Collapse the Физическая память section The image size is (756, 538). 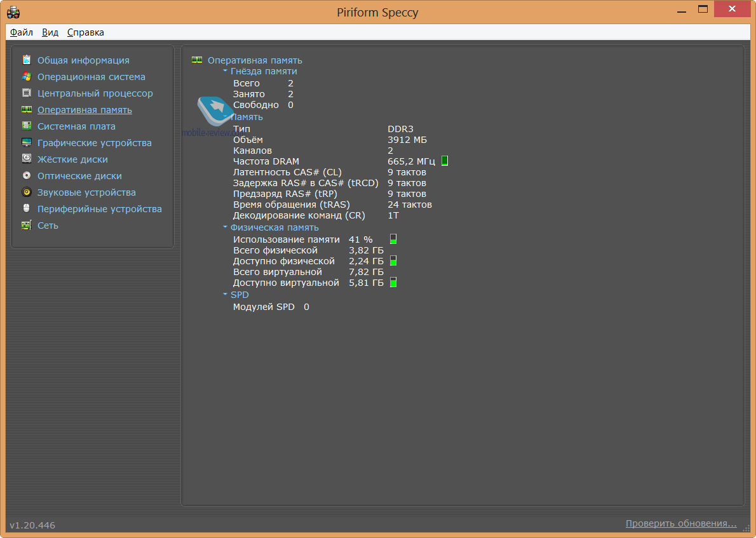tap(225, 227)
